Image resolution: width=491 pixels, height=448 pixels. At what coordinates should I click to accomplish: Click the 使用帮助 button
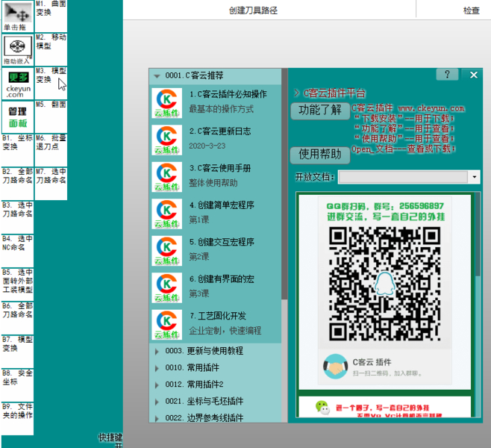[320, 155]
